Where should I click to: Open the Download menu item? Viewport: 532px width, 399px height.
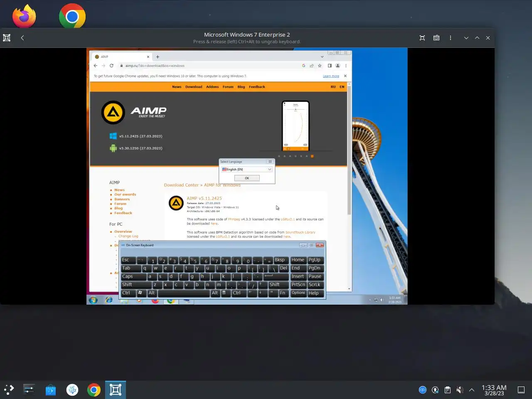[194, 87]
